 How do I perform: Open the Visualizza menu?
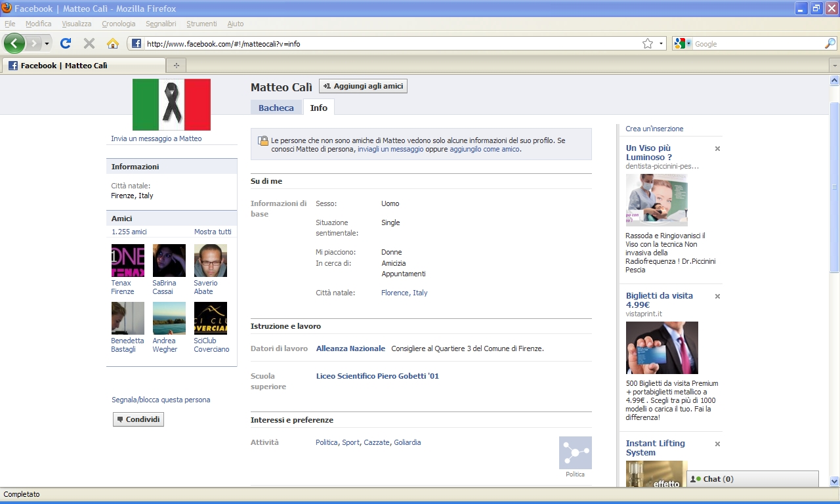click(77, 24)
